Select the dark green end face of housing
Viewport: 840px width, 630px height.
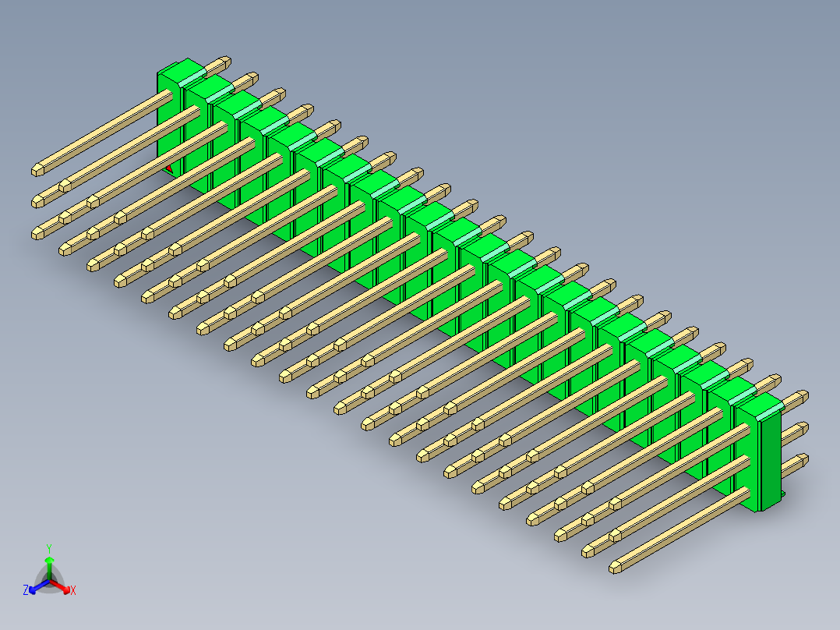pos(772,461)
